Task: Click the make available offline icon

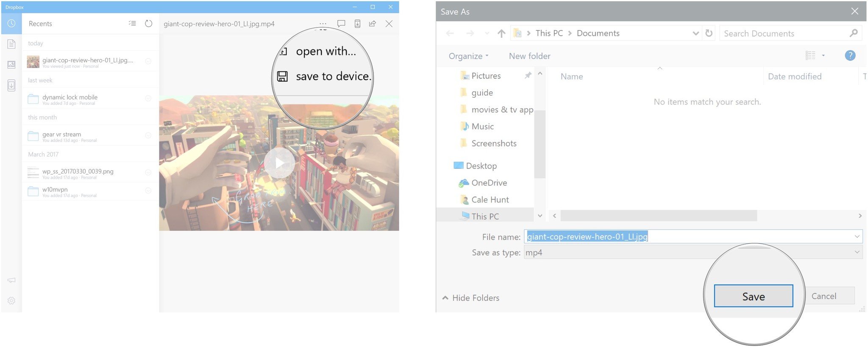Action: [357, 24]
